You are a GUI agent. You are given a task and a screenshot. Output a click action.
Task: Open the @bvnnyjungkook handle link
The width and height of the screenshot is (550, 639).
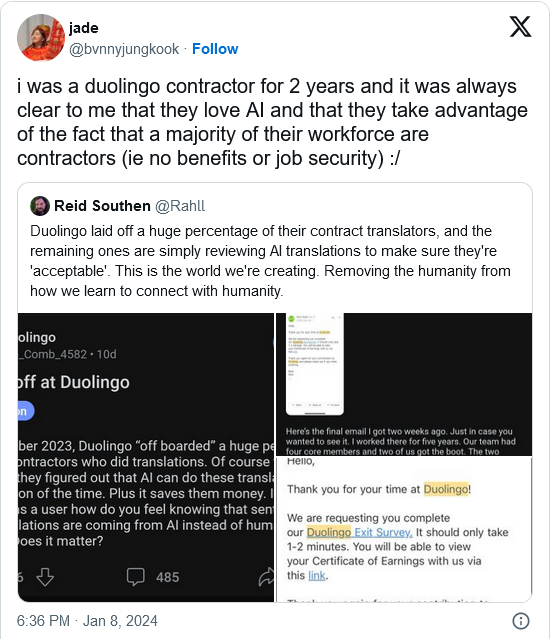124,49
